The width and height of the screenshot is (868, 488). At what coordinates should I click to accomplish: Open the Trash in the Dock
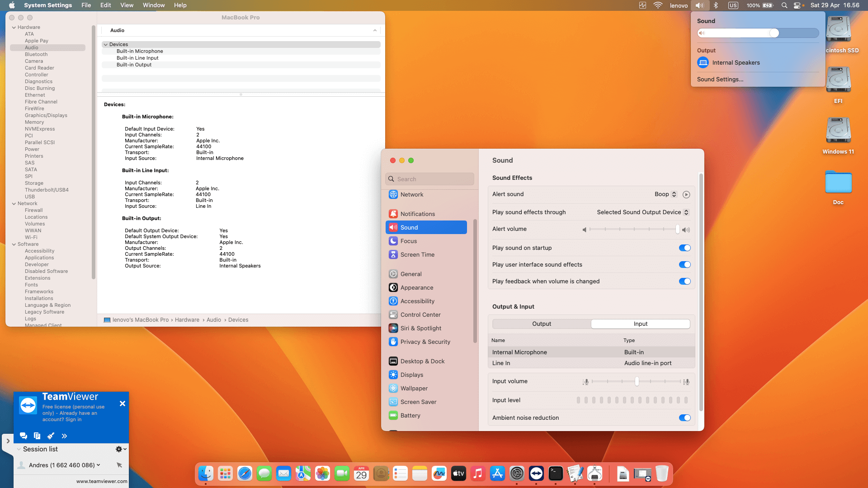(x=662, y=474)
